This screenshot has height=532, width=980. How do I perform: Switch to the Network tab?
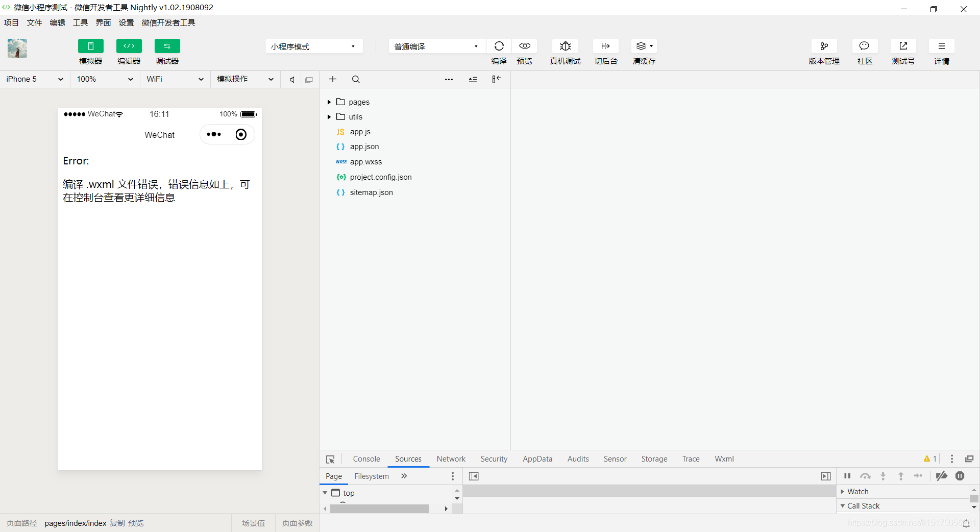coord(451,459)
